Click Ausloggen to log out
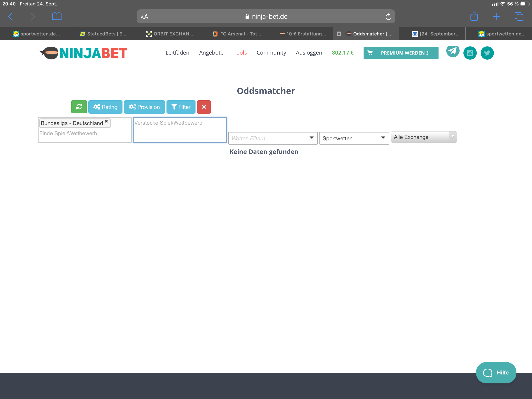Viewport: 532px width, 399px height. (x=309, y=53)
